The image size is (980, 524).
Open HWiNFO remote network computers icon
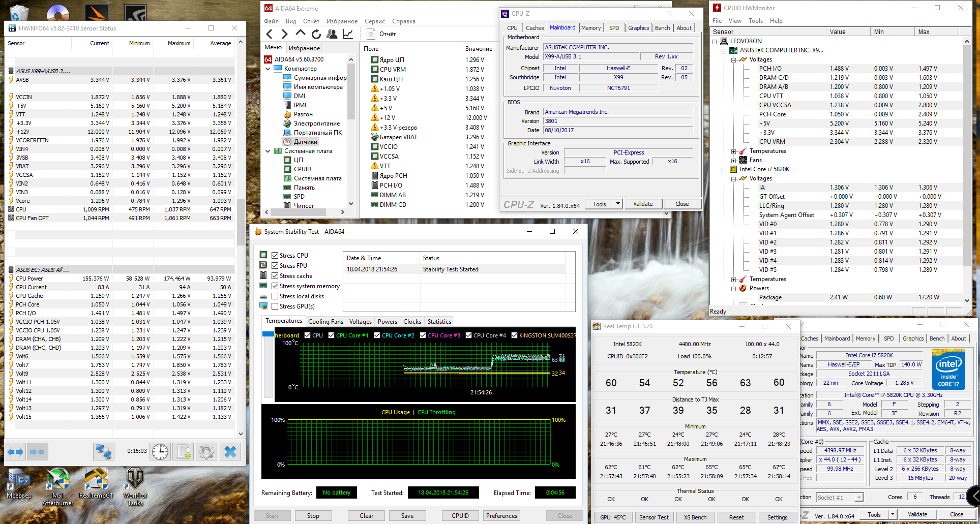click(x=104, y=451)
